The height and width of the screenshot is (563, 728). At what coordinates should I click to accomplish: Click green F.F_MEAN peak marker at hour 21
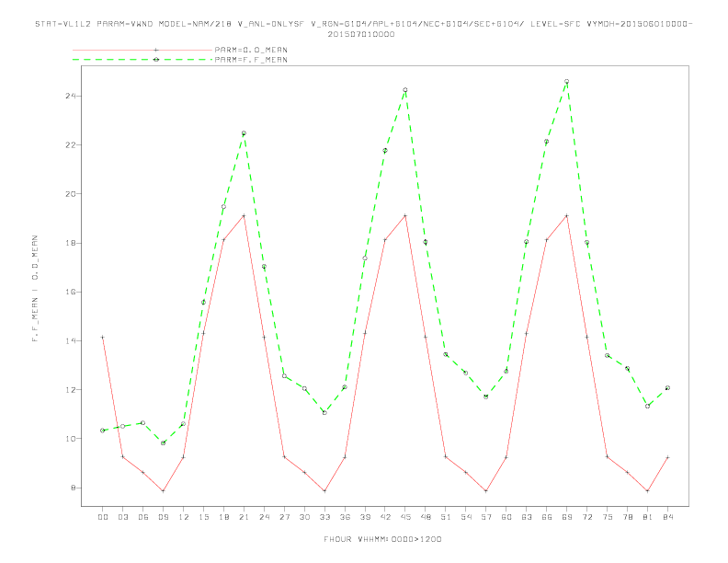click(244, 133)
